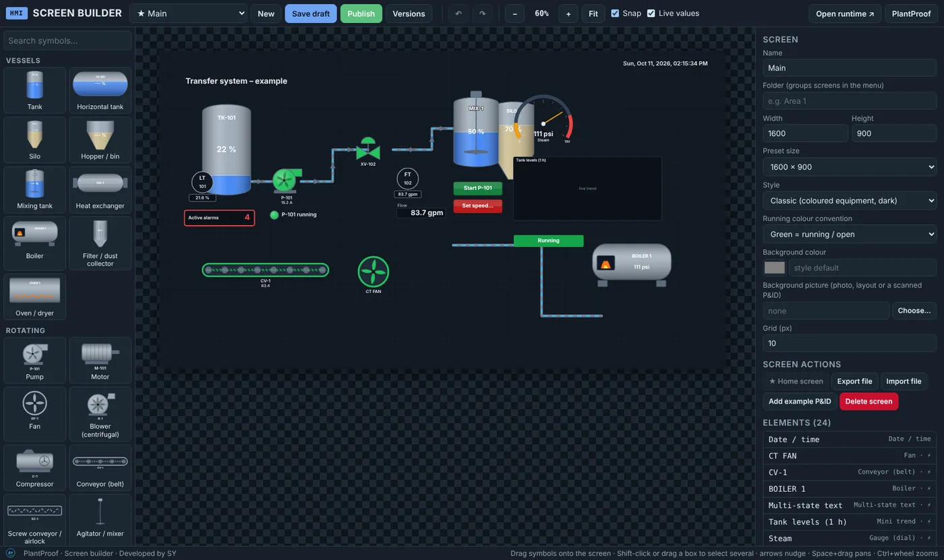Viewport: 944px width, 560px height.
Task: Pick the Mixing tank symbol
Action: (34, 189)
